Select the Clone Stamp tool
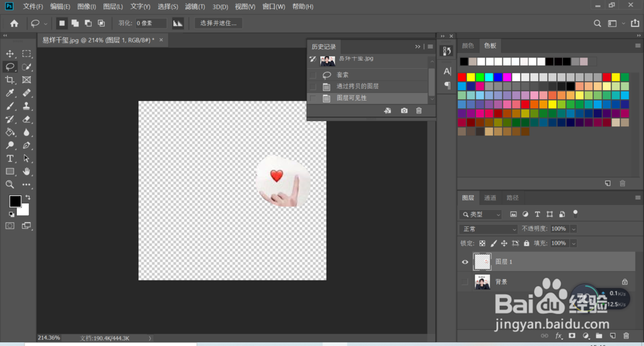This screenshot has height=346, width=644. [x=26, y=106]
